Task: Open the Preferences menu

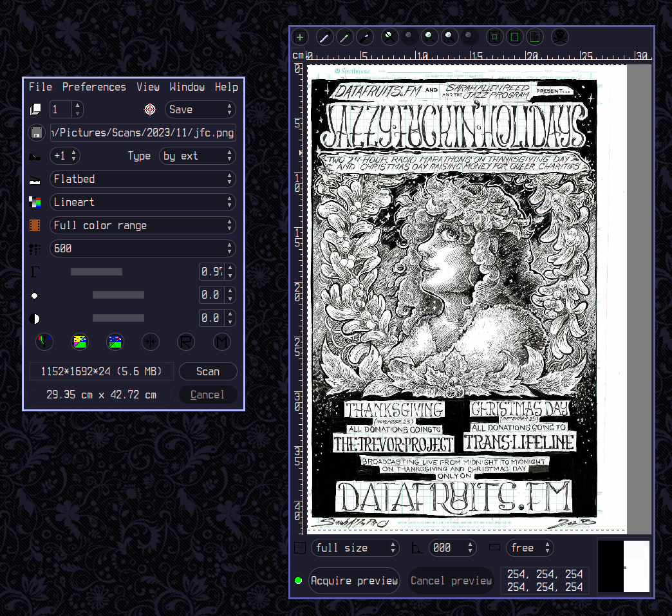Action: tap(94, 87)
